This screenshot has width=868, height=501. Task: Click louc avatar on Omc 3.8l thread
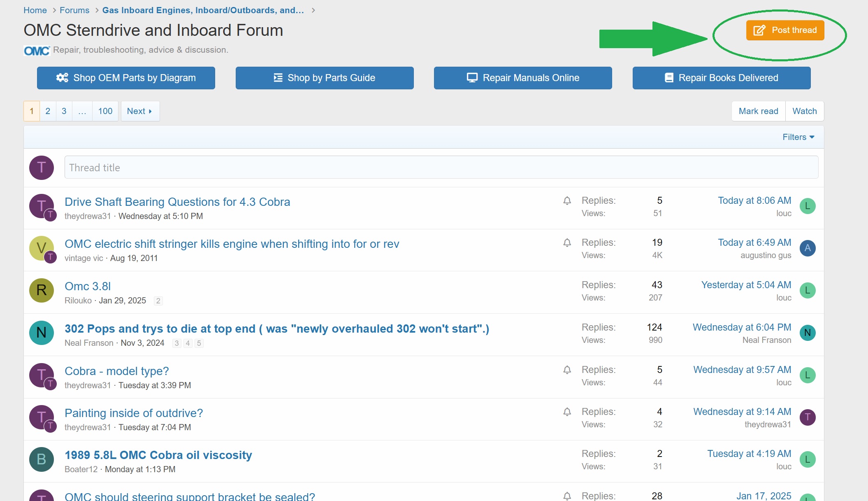pos(808,291)
